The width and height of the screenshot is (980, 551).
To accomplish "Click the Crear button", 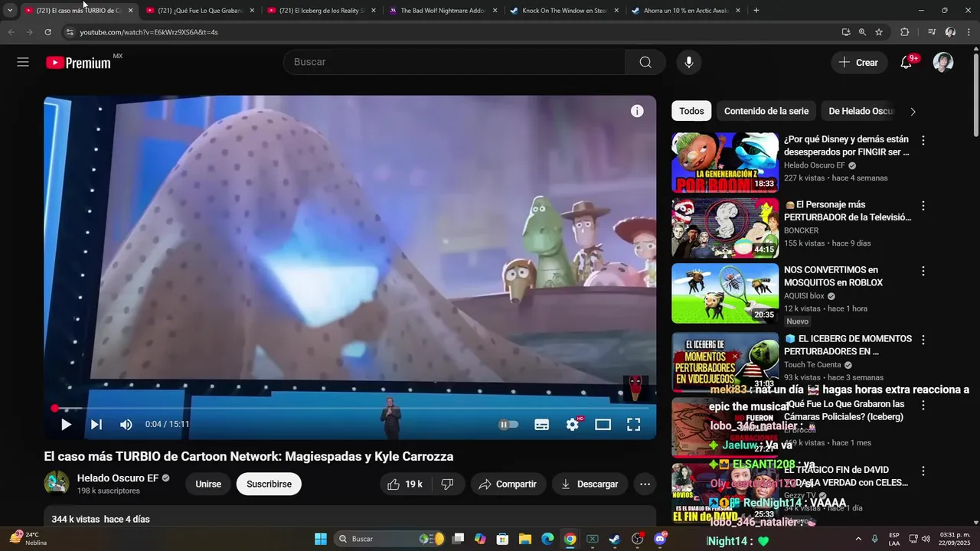I will pos(859,62).
